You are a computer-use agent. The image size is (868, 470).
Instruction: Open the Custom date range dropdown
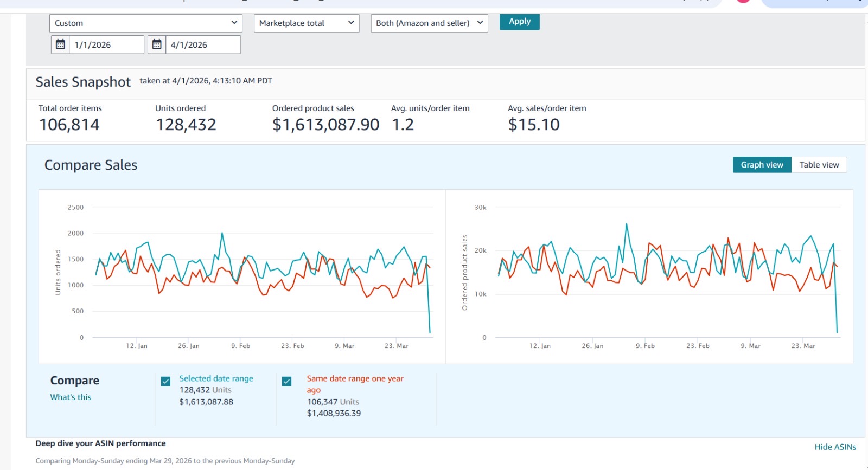click(145, 23)
